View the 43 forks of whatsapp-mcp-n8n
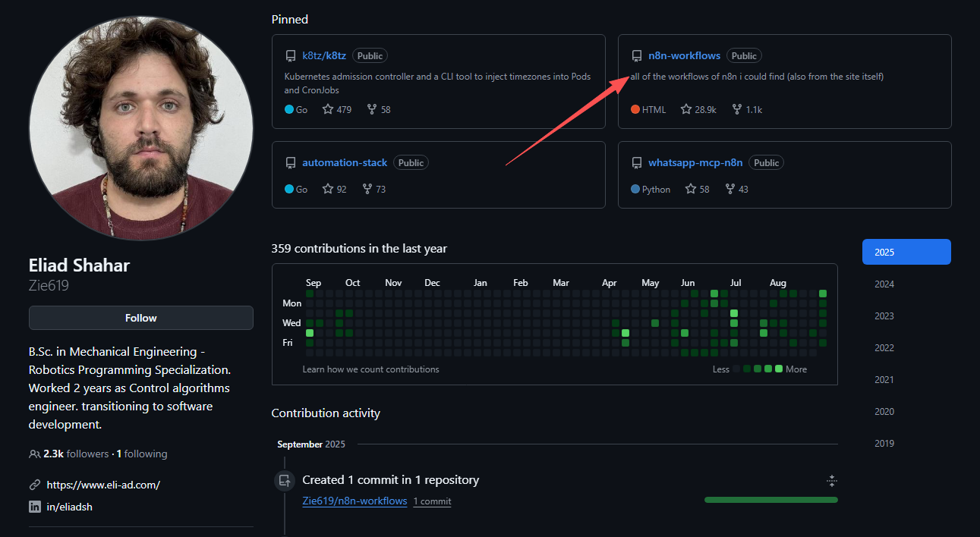Image resolution: width=980 pixels, height=537 pixels. coord(736,189)
